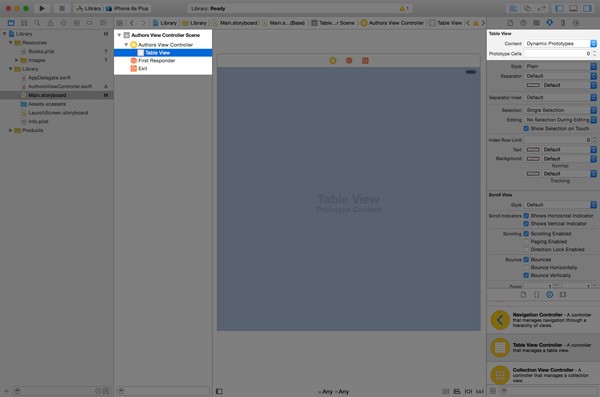Show the Object library icon
The width and height of the screenshot is (600, 397).
(x=549, y=295)
